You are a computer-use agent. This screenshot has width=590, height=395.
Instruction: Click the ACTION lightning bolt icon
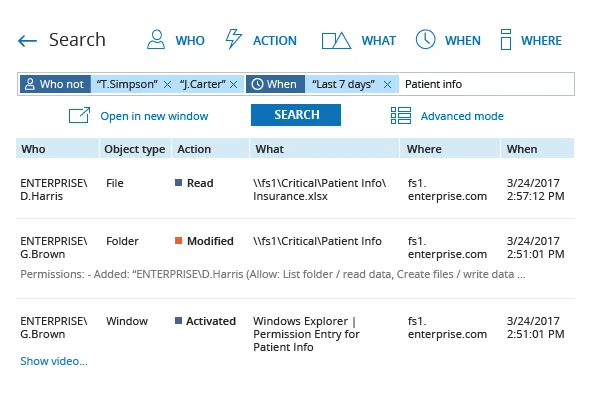click(x=233, y=39)
